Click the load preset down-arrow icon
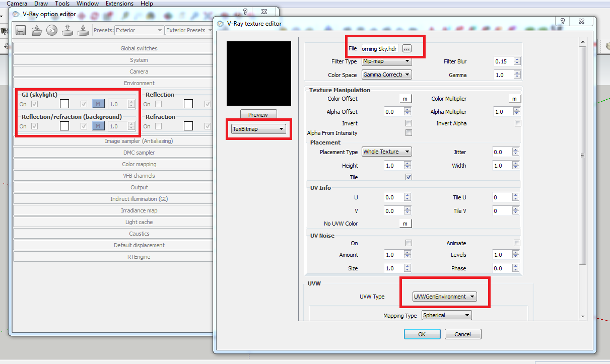Viewport: 610px width, 364px height. [67, 30]
